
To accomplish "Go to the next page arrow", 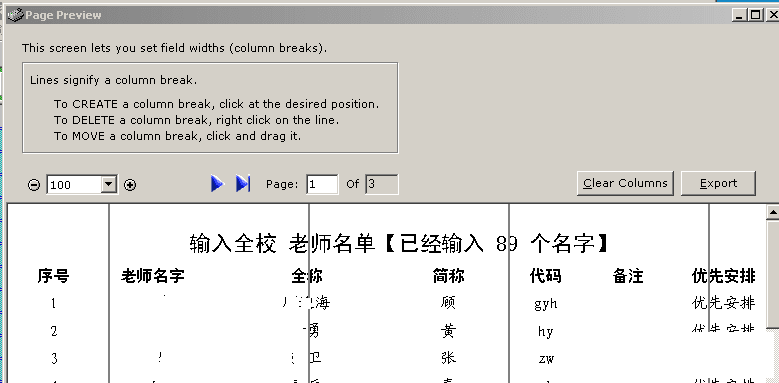I will pyautogui.click(x=217, y=183).
